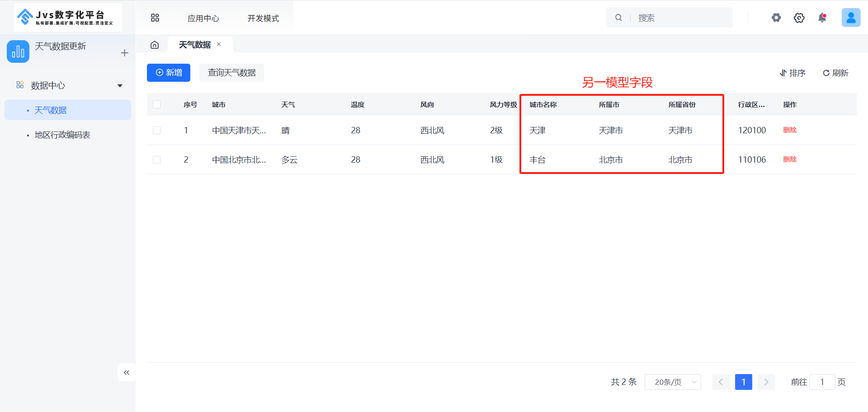The width and height of the screenshot is (868, 412).
Task: Click the plus icon beside 天气数据更新
Action: (125, 53)
